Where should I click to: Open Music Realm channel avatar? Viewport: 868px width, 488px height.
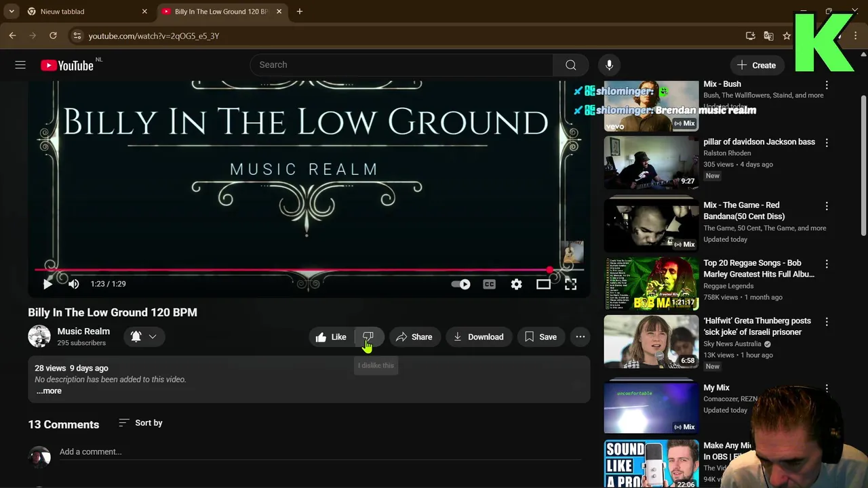pos(39,337)
